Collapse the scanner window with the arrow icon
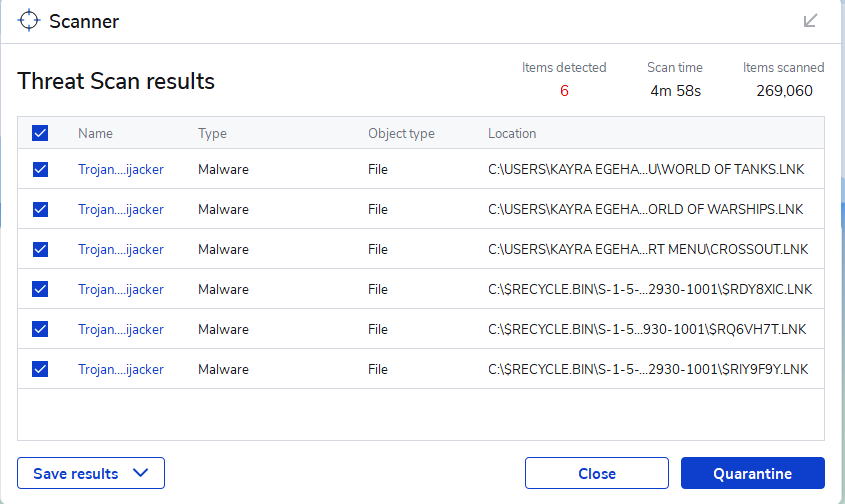This screenshot has height=504, width=845. point(811,20)
